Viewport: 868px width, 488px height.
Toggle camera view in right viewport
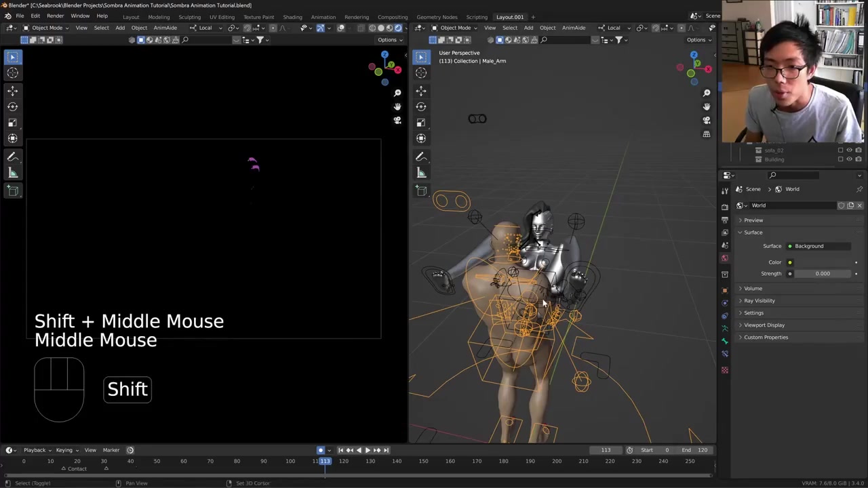(x=707, y=120)
